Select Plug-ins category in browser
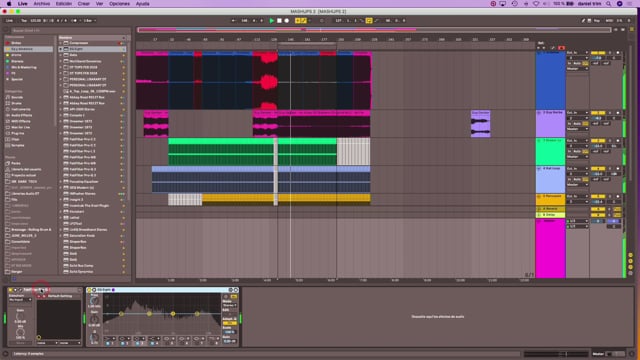The image size is (640, 360). pos(18,133)
